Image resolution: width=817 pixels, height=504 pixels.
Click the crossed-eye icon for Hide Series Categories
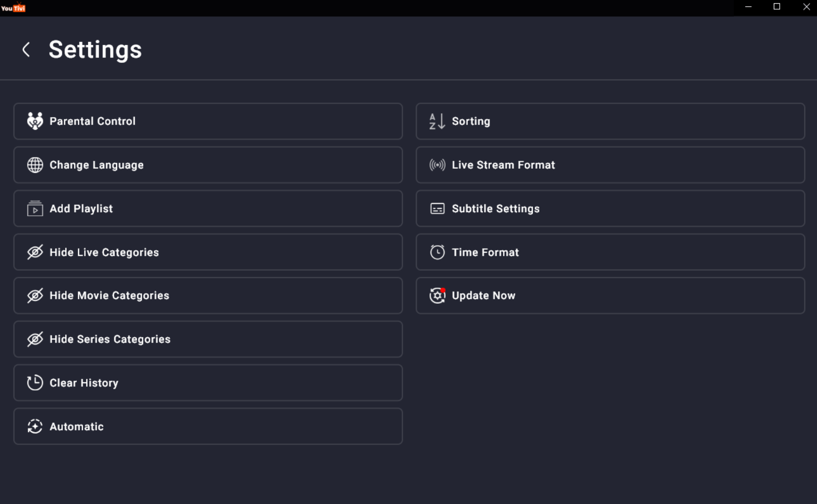[x=35, y=339]
